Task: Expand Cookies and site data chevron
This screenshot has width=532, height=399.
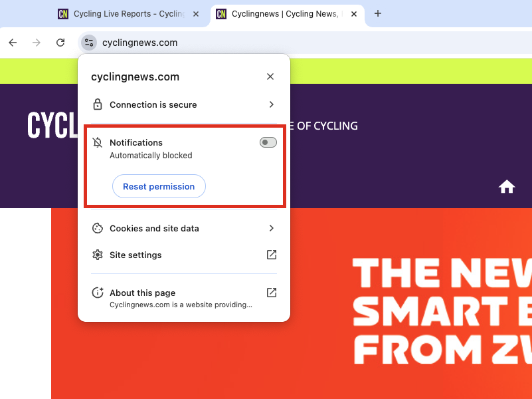Action: [271, 228]
